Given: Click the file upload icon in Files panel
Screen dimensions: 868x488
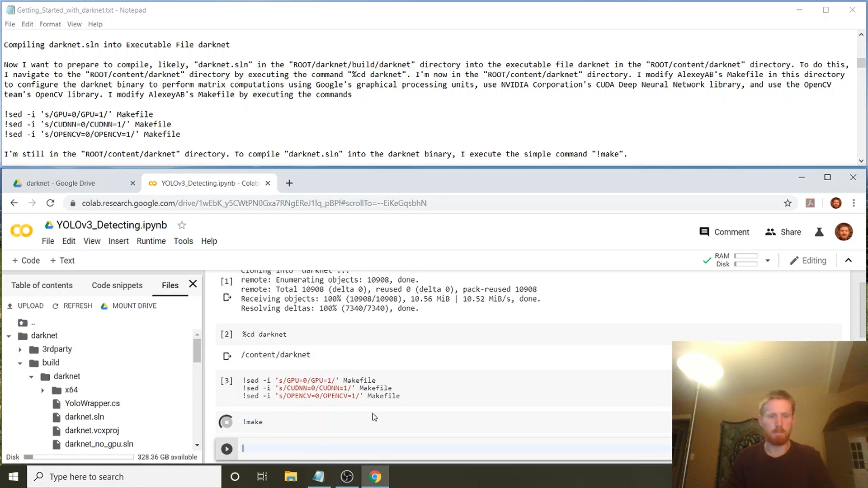Looking at the screenshot, I should 10,305.
